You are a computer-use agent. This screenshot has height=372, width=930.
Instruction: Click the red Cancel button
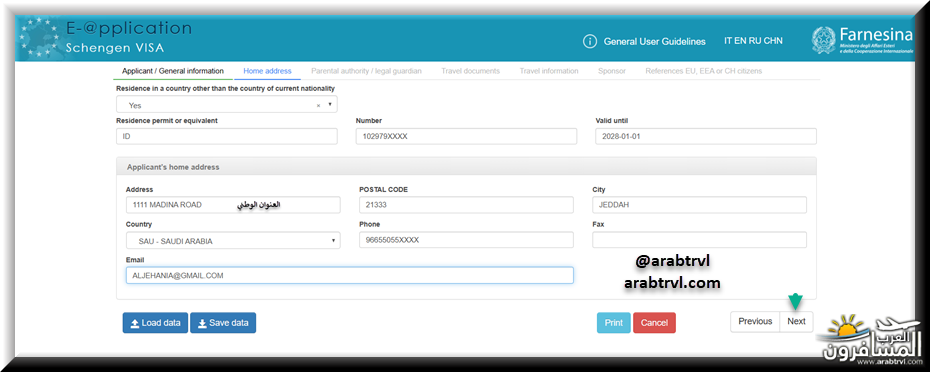[x=654, y=323]
